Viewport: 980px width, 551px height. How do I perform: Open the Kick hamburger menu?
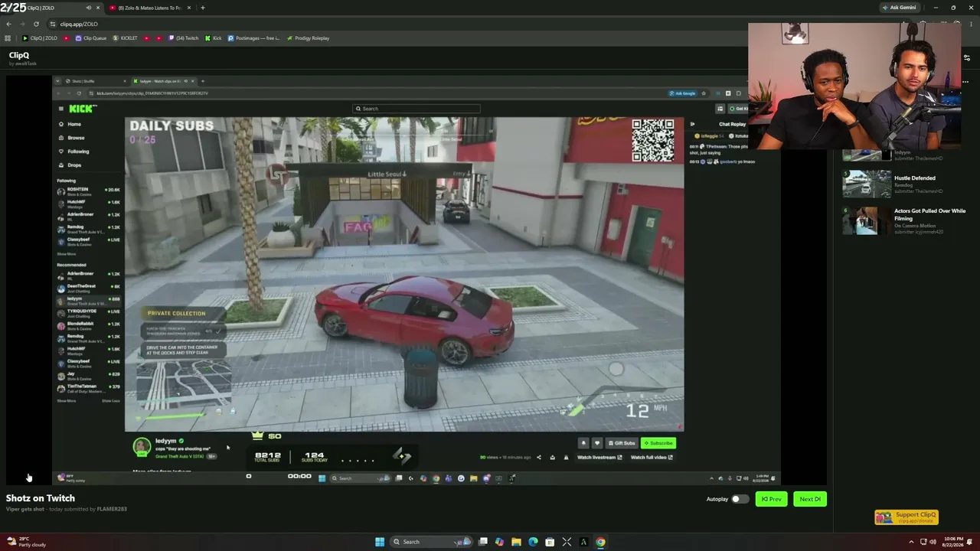tap(60, 109)
